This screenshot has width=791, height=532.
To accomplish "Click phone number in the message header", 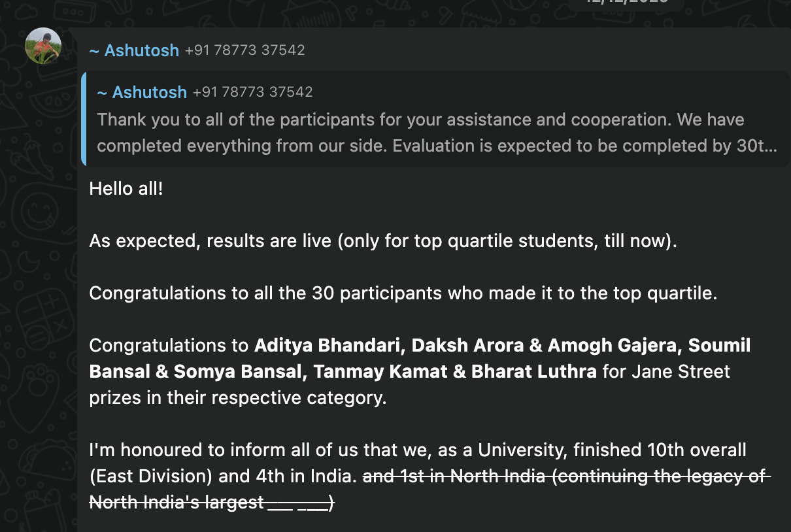I will point(244,50).
